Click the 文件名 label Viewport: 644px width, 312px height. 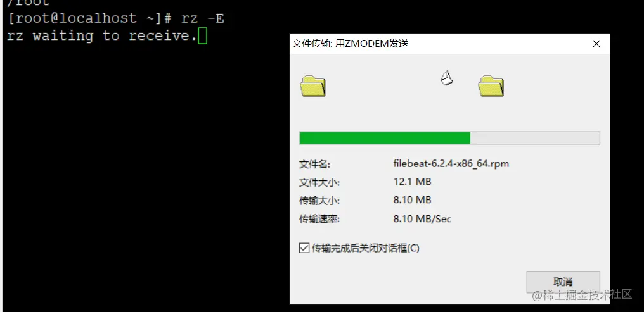[x=314, y=165]
